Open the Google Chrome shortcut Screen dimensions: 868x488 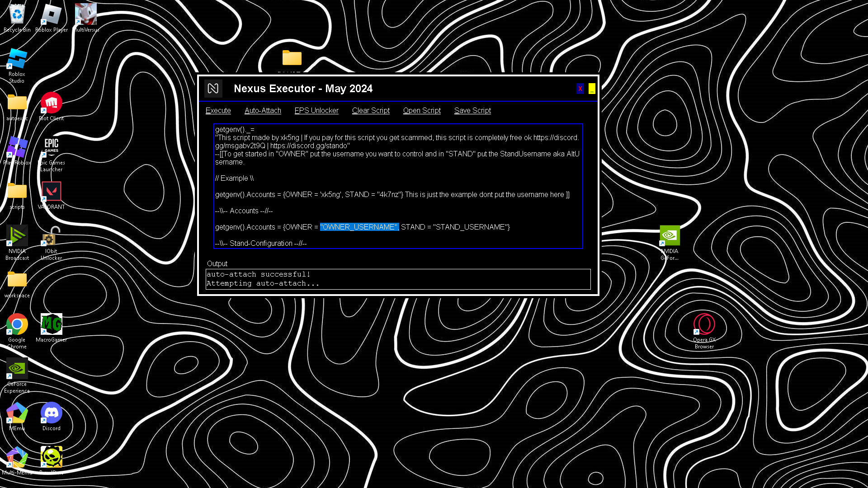click(17, 324)
